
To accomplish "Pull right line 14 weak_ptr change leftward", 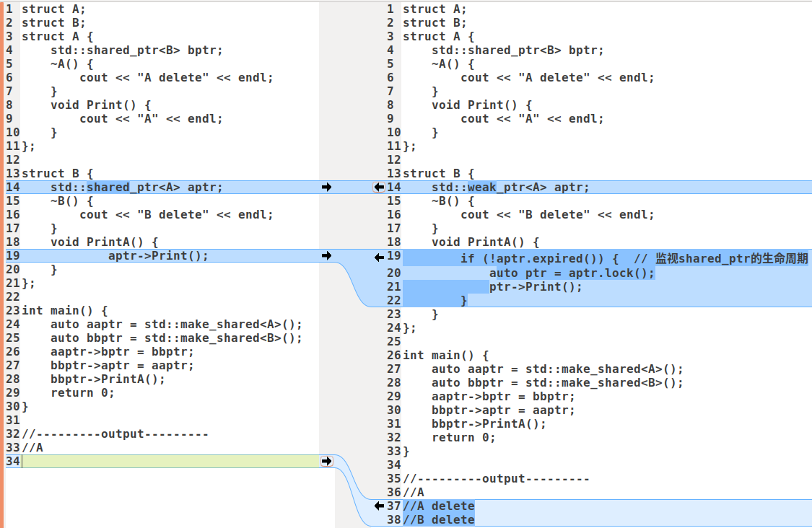I will 378,188.
